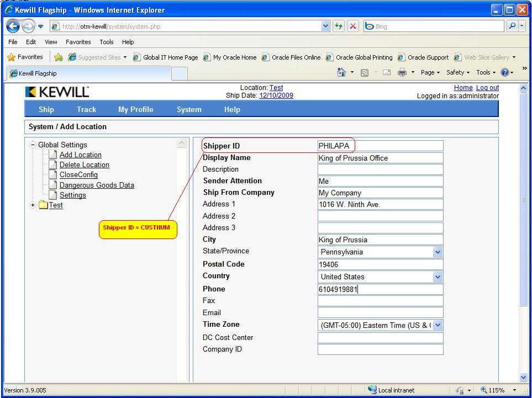Open the search provider dropdown arrow
The width and height of the screenshot is (532, 398).
tap(522, 26)
